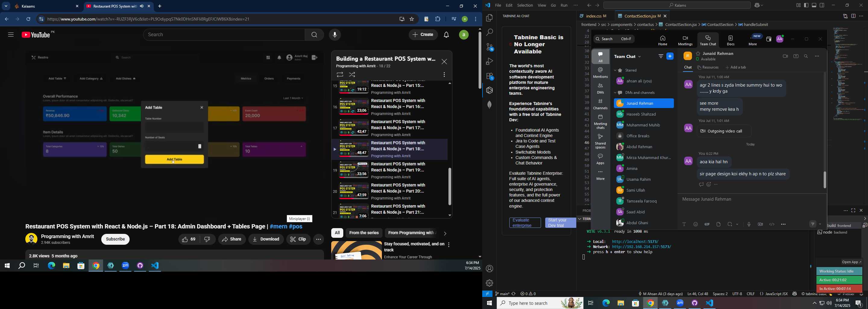Toggle playlist loop
This screenshot has width=868, height=309.
(x=340, y=75)
